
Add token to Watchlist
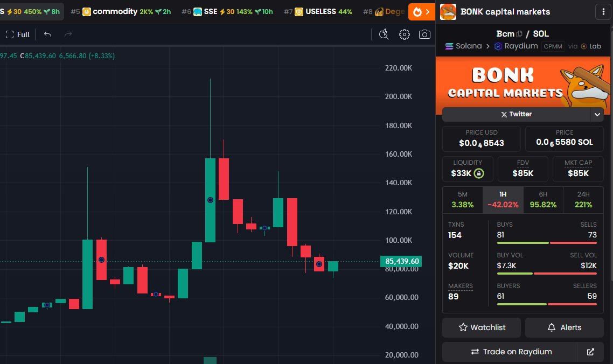[481, 327]
